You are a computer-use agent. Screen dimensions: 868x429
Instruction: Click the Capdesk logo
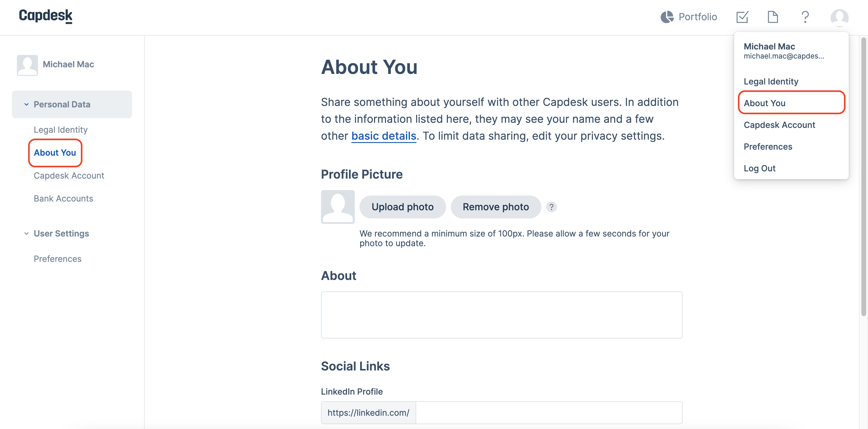46,16
